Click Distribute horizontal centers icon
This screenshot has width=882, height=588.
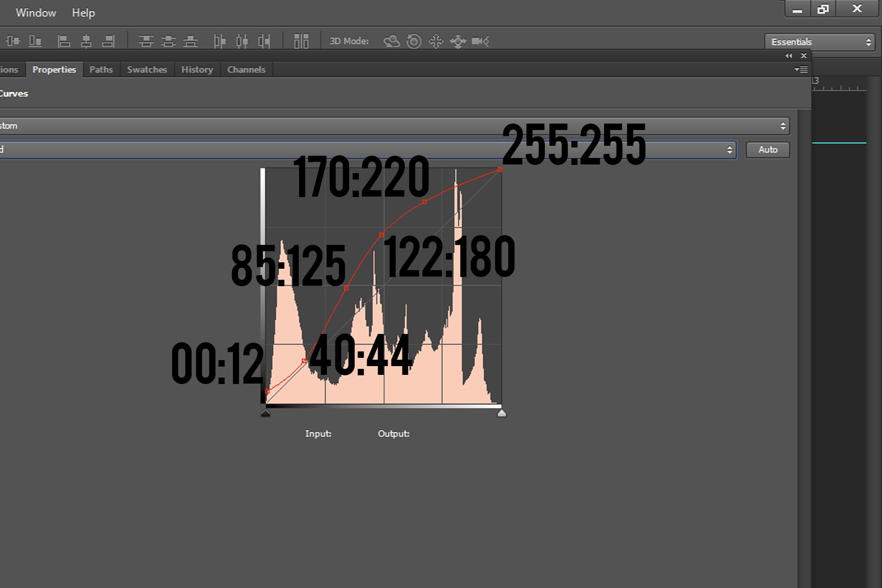tap(242, 41)
